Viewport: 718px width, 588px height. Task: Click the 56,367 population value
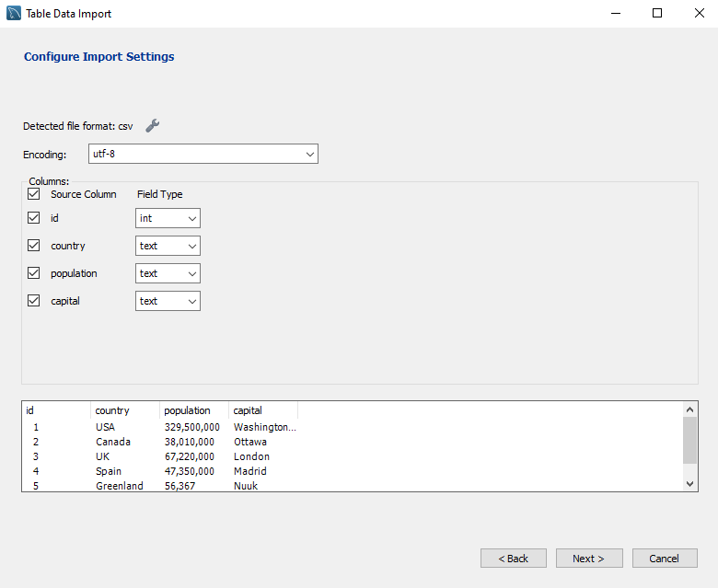click(179, 486)
